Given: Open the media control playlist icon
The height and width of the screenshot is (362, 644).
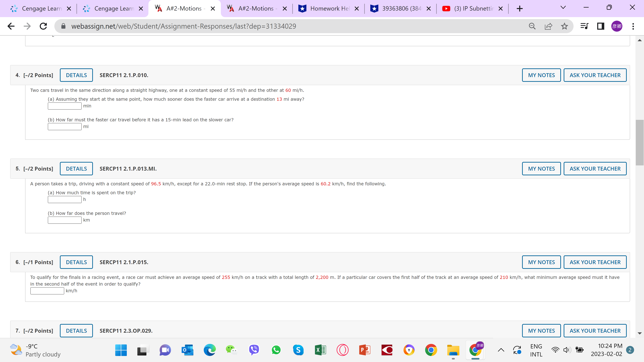Looking at the screenshot, I should tap(584, 26).
